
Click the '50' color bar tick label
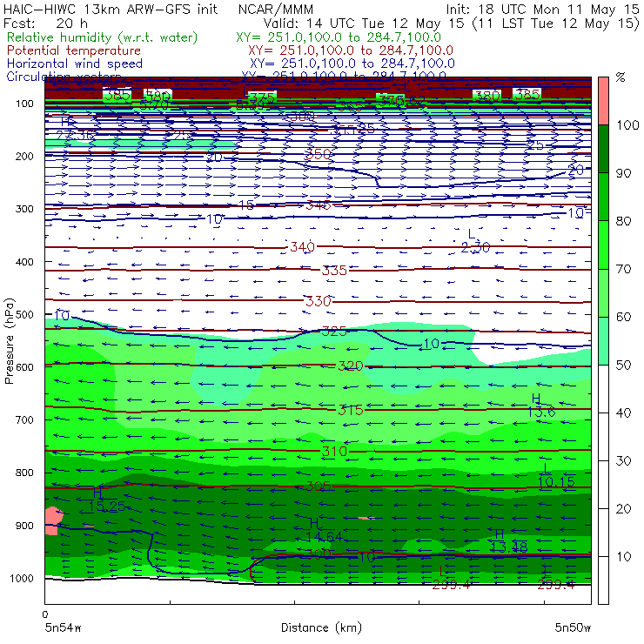[x=624, y=366]
